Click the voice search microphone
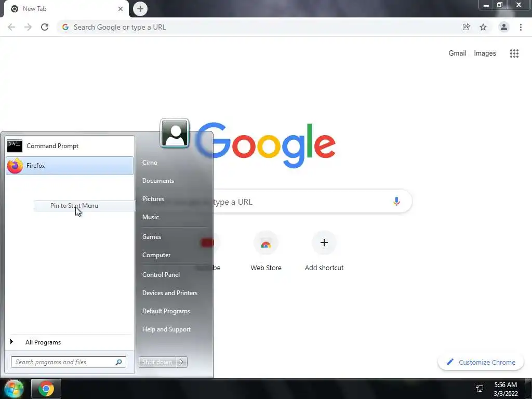 click(396, 202)
